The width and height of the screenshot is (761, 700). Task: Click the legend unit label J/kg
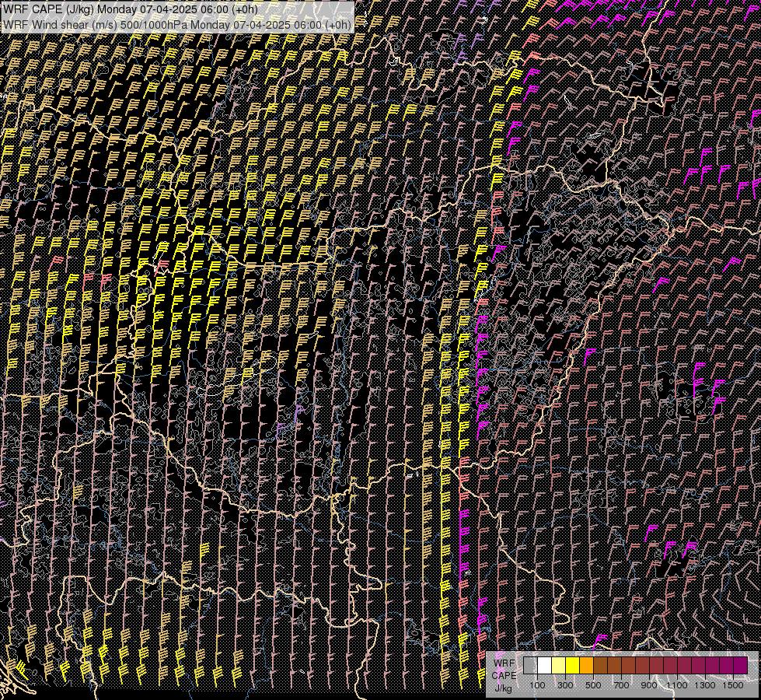click(503, 689)
